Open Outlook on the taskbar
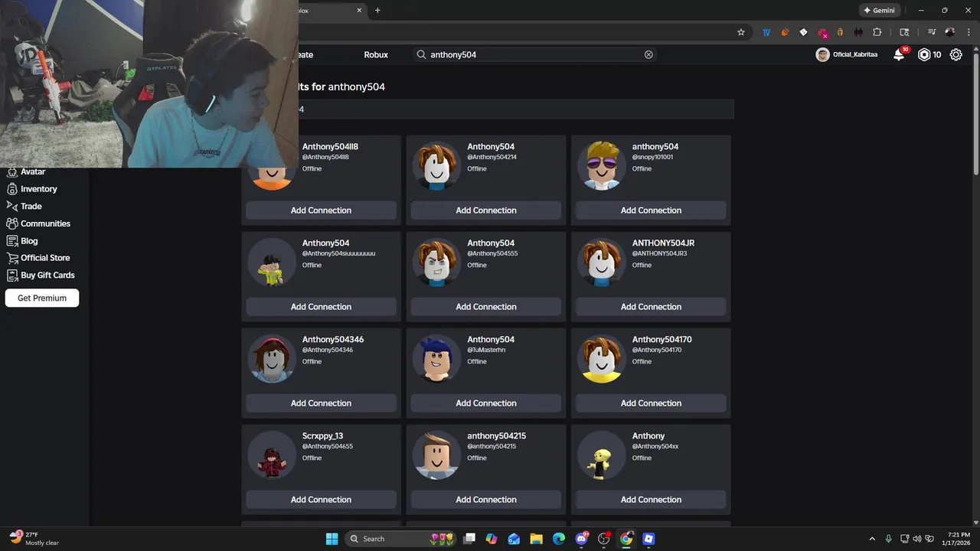This screenshot has height=551, width=980. coord(514,539)
